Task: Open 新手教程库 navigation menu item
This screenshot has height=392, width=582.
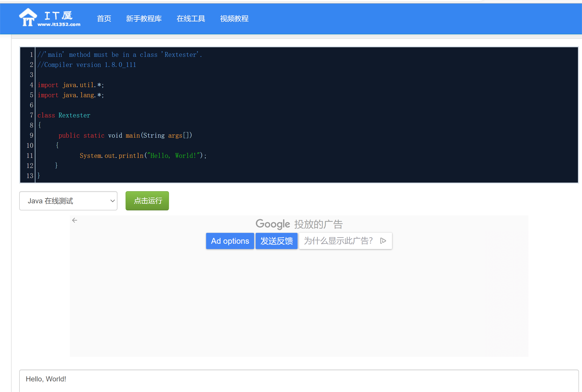Action: click(x=144, y=18)
